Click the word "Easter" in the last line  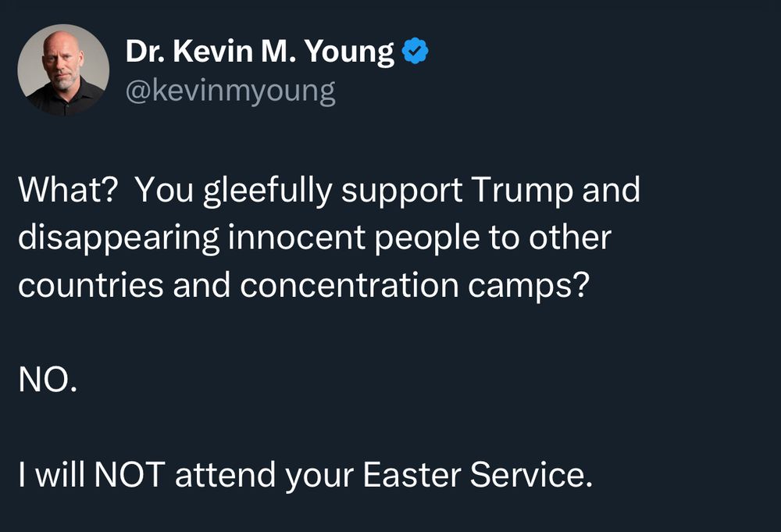pos(412,474)
